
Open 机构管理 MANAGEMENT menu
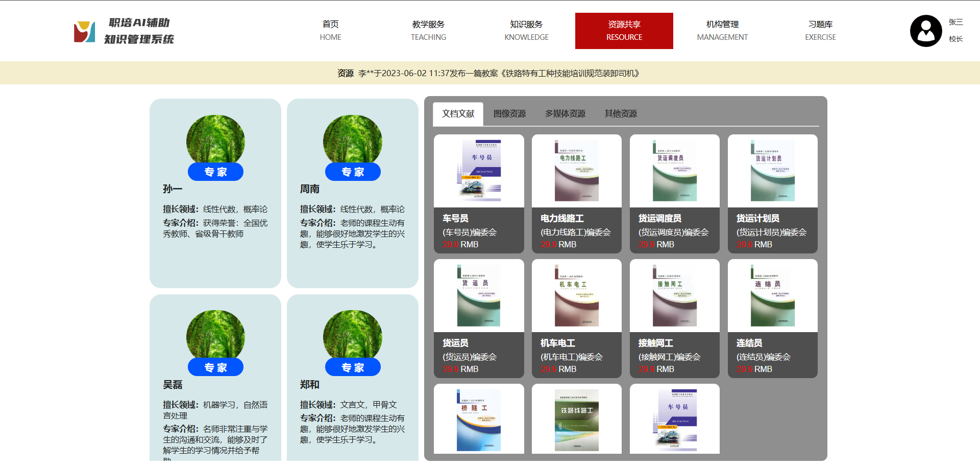coord(722,31)
